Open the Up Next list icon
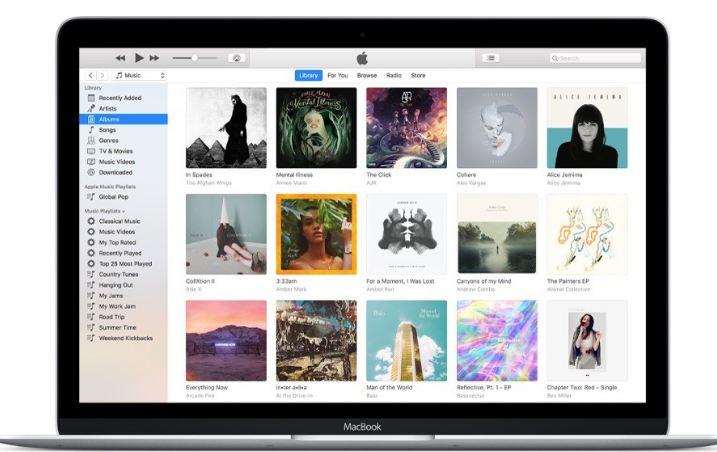This screenshot has height=452, width=717. coord(491,58)
